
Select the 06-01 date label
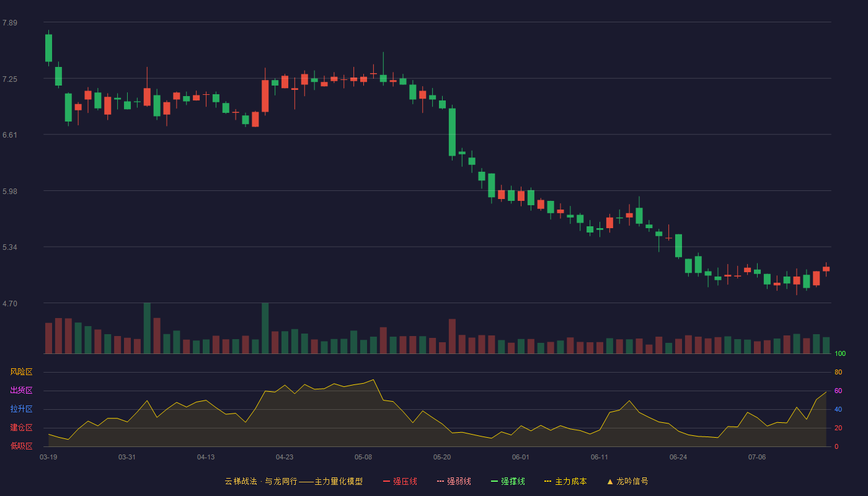coord(521,457)
